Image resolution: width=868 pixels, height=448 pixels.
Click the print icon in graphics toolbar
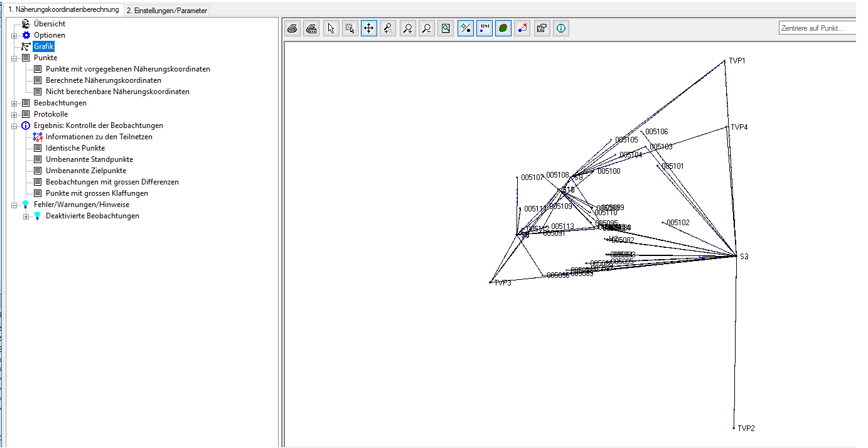(x=292, y=28)
